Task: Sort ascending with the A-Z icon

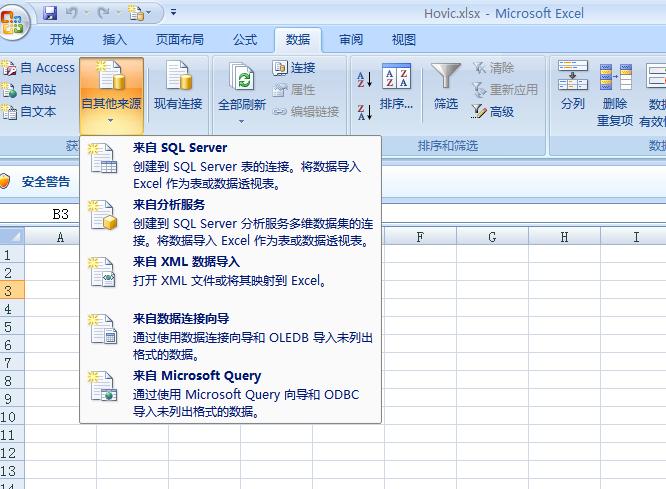Action: pos(364,79)
